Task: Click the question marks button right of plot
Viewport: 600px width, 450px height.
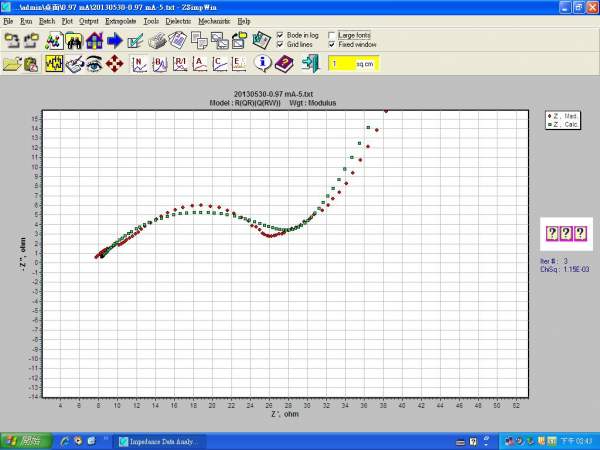Action: pos(566,234)
